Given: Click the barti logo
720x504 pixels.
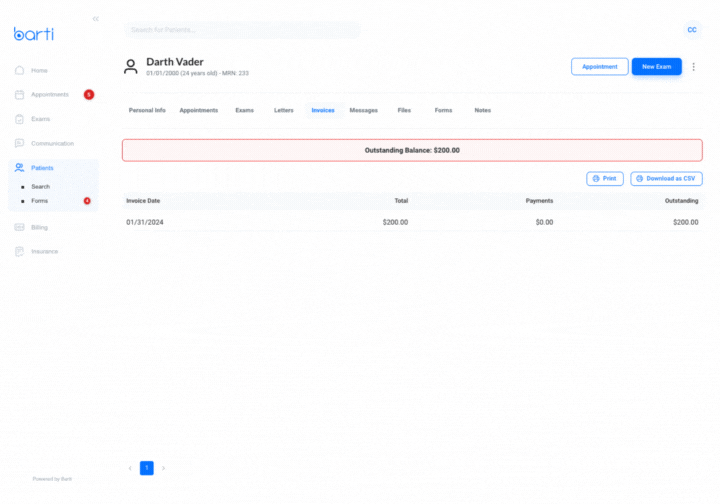Looking at the screenshot, I should [x=34, y=34].
